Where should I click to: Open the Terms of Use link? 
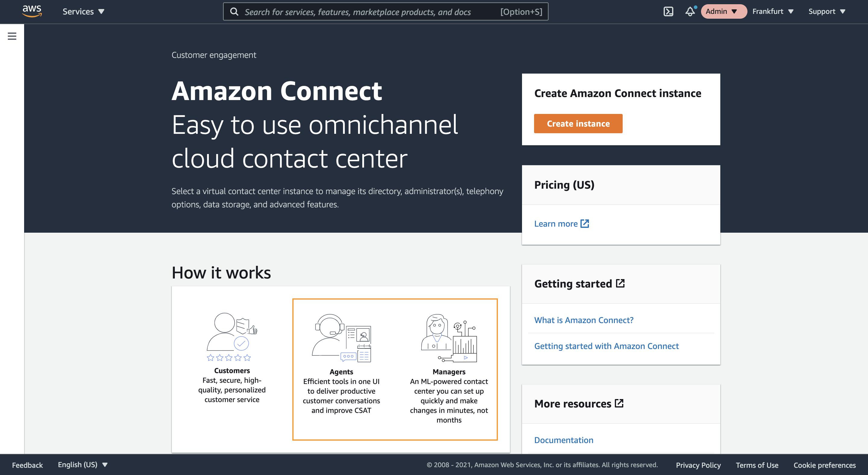tap(757, 465)
